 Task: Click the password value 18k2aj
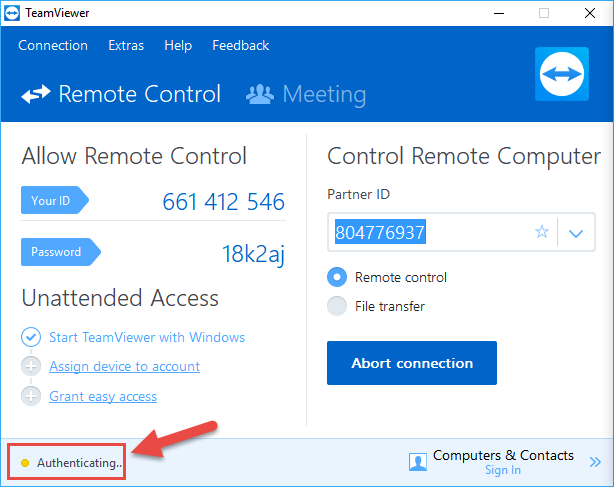pyautogui.click(x=253, y=254)
